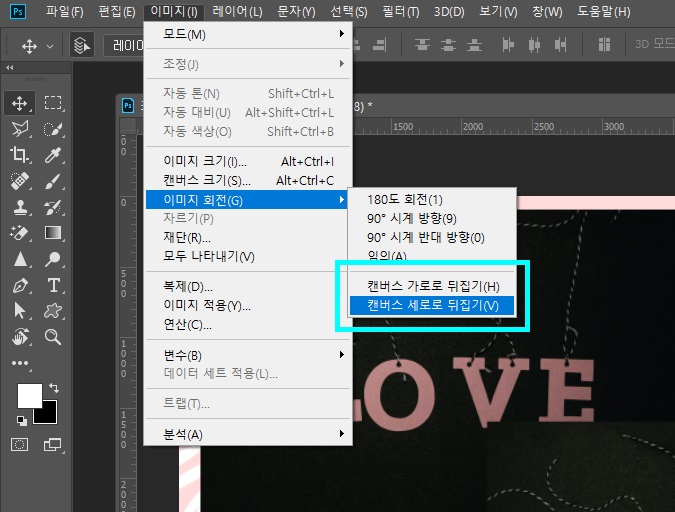675x512 pixels.
Task: Choose 캔버스 크기(S)... menu item
Action: pos(248,180)
